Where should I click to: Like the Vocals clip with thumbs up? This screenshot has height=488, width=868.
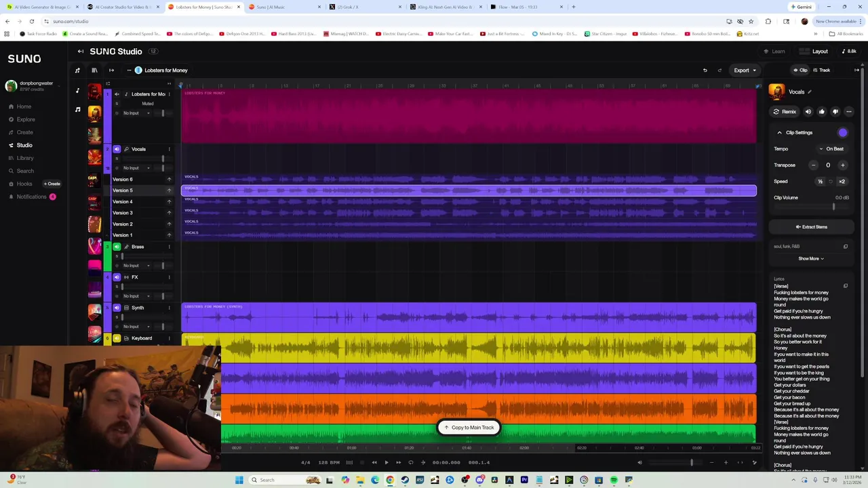coord(821,112)
